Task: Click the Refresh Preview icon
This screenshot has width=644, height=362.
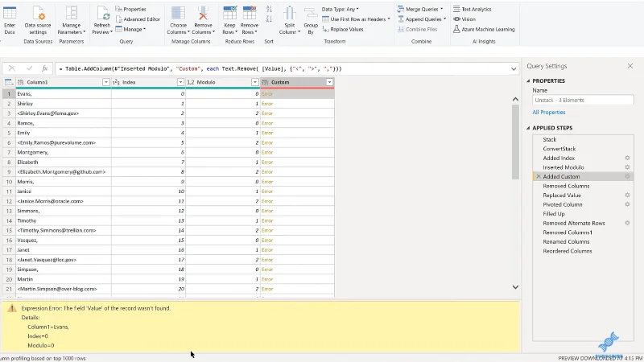Action: click(102, 14)
